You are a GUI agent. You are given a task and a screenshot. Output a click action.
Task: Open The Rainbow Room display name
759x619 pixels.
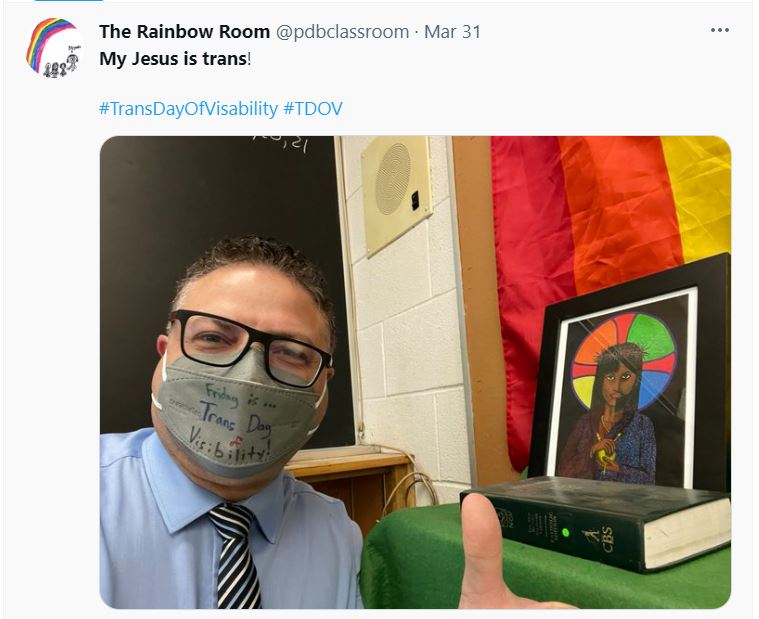pyautogui.click(x=184, y=31)
